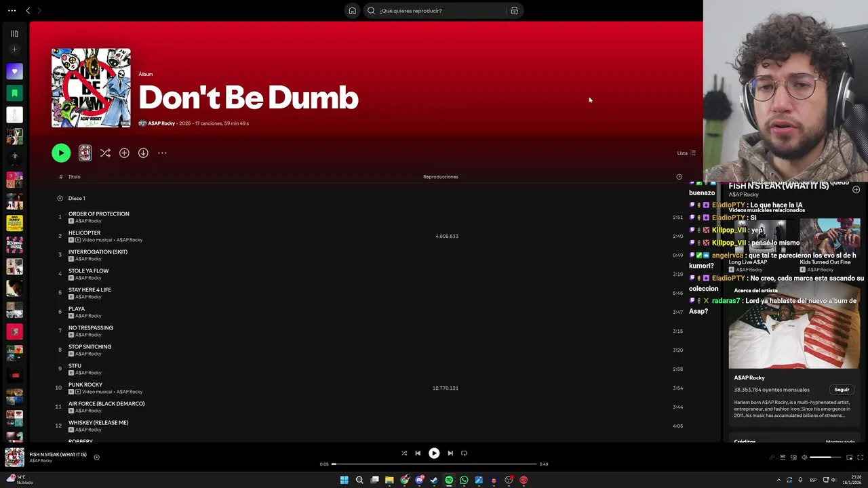The image size is (868, 488).
Task: Open the three-dots app menu at top left
Action: click(x=12, y=10)
